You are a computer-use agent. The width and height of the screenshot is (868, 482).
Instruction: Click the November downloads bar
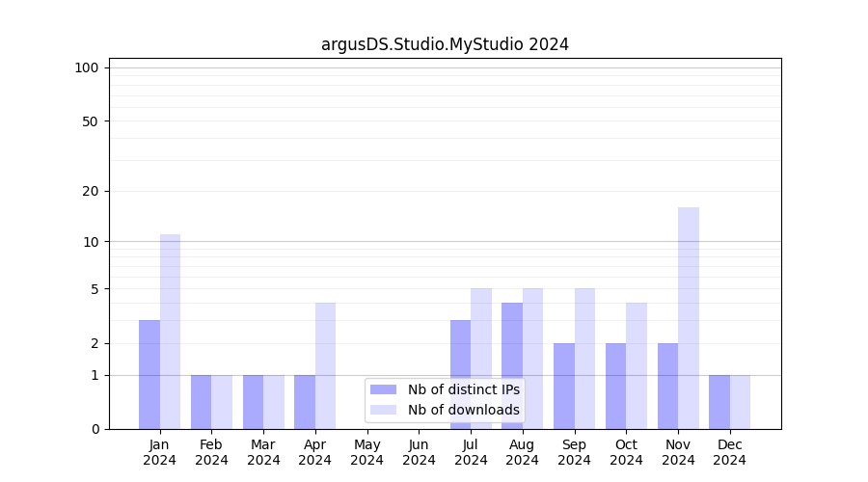[689, 318]
